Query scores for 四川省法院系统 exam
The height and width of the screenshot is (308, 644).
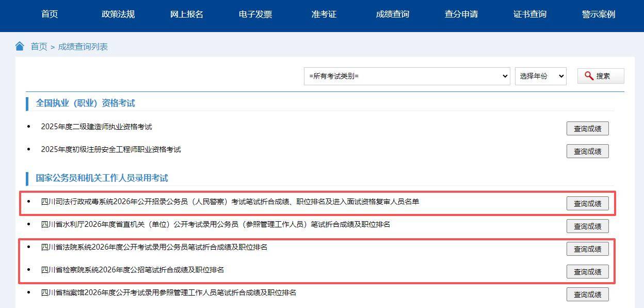click(x=587, y=249)
